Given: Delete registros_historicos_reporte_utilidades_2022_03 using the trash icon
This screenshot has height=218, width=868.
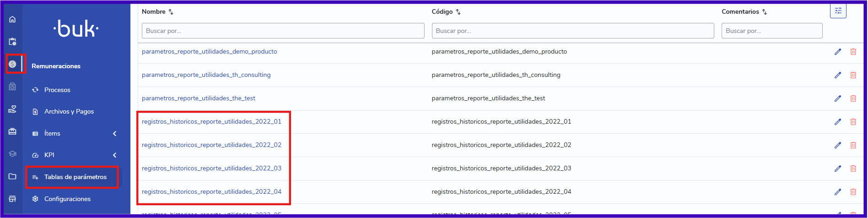Looking at the screenshot, I should 853,169.
